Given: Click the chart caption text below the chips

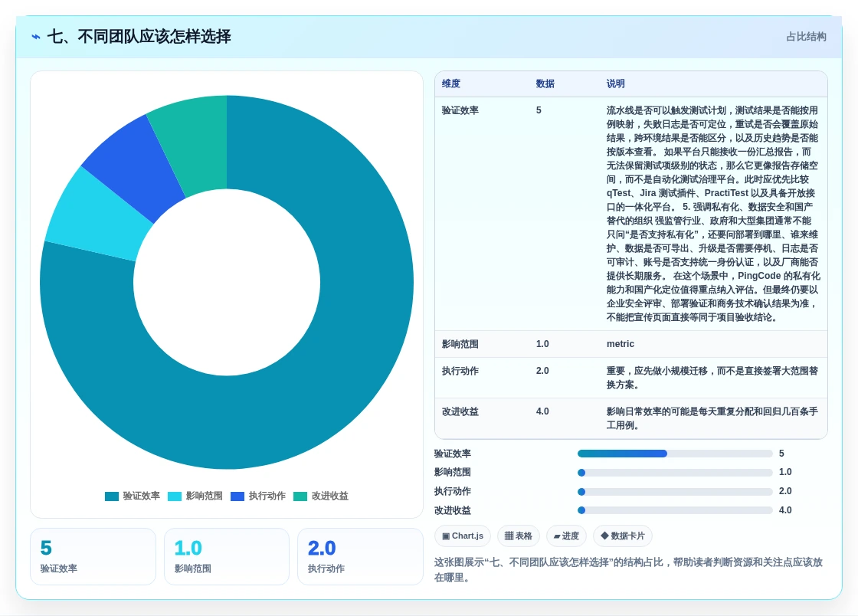Looking at the screenshot, I should tap(629, 569).
